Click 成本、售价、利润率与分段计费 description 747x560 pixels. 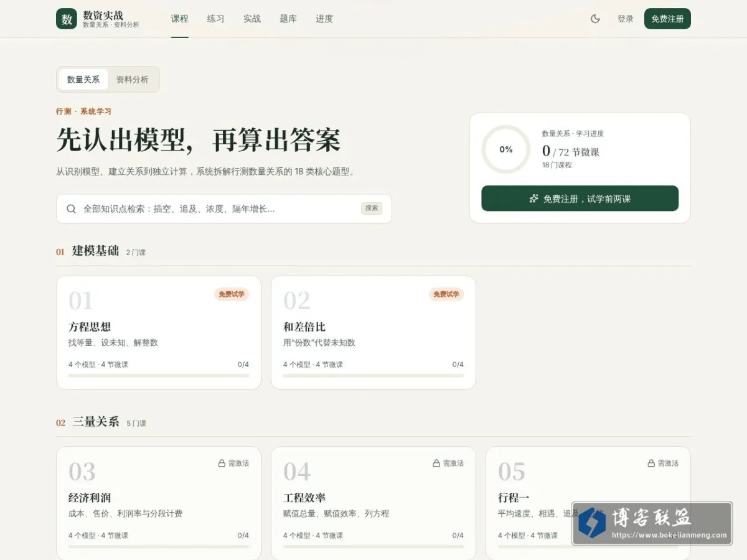pos(126,514)
